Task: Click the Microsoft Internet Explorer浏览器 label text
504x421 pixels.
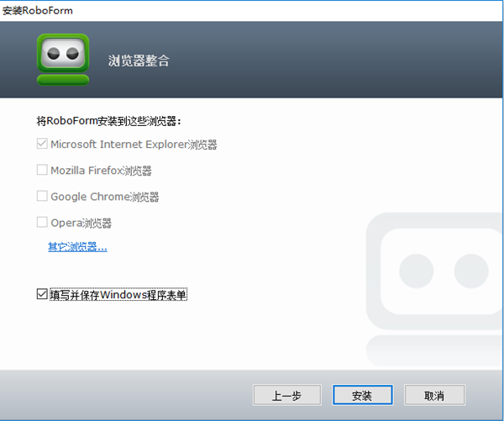Action: [134, 145]
